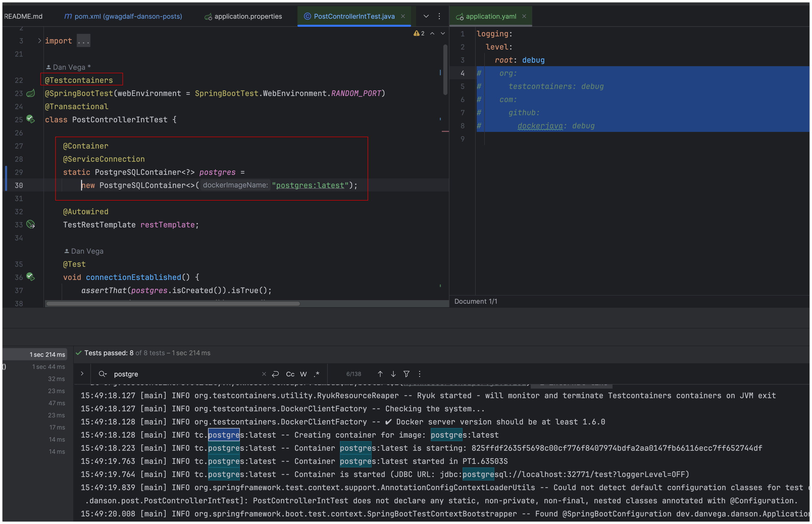Toggle Match Case in console search
Image resolution: width=812 pixels, height=524 pixels.
click(x=290, y=374)
